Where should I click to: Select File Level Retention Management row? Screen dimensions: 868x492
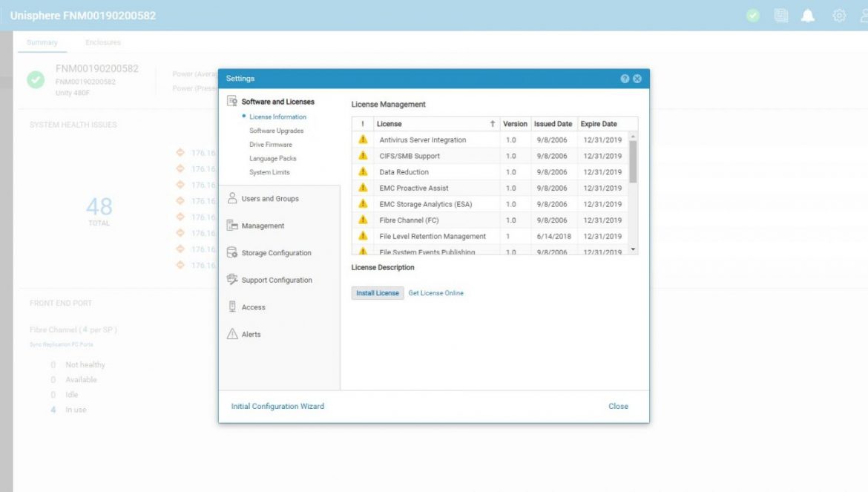coord(490,236)
